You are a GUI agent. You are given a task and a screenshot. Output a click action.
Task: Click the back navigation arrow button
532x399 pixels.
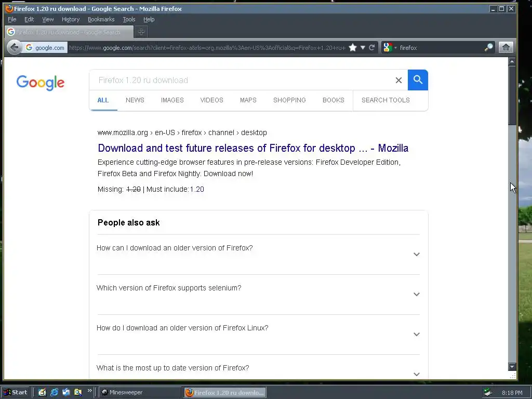click(14, 47)
